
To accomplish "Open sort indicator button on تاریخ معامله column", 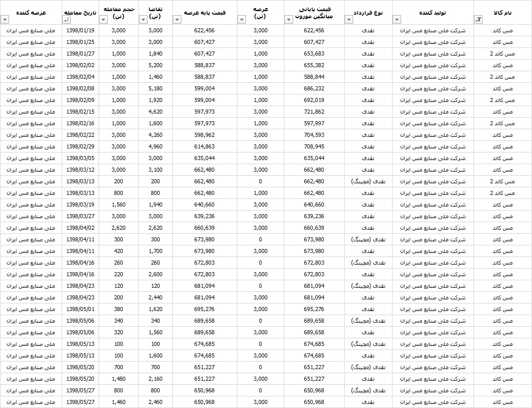I will click(x=67, y=20).
